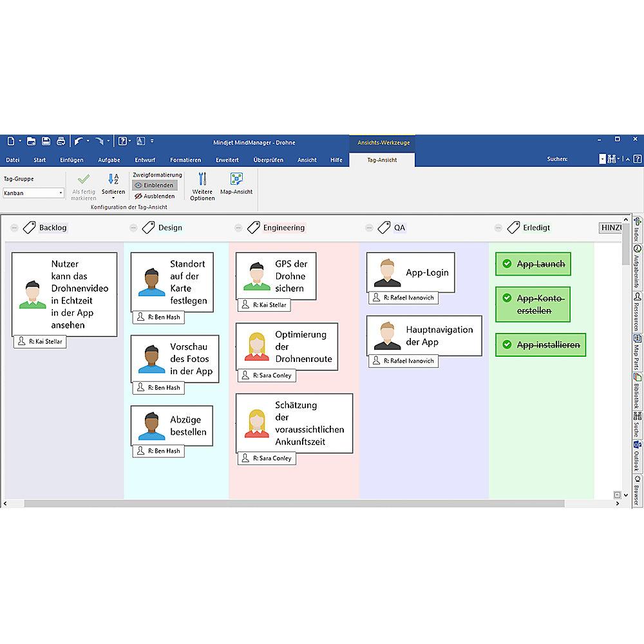
Task: Click avatar on App-Login card
Action: click(x=387, y=272)
